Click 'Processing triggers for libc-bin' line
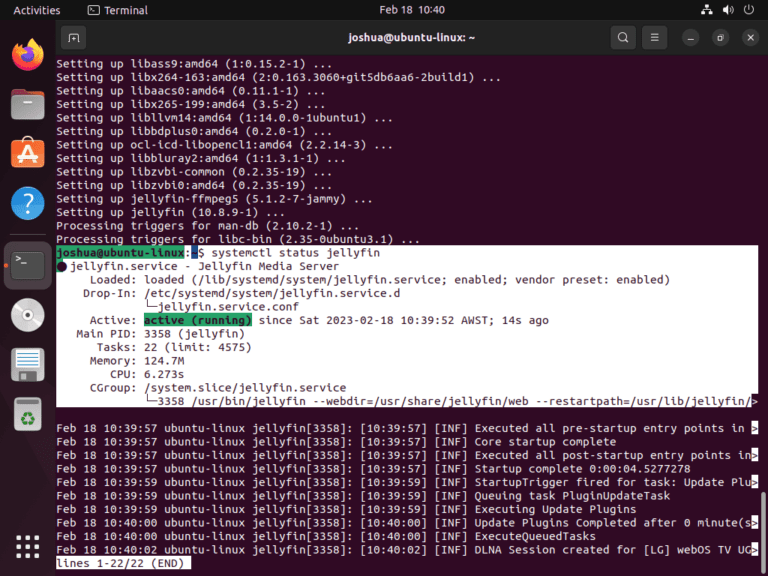 pyautogui.click(x=238, y=240)
